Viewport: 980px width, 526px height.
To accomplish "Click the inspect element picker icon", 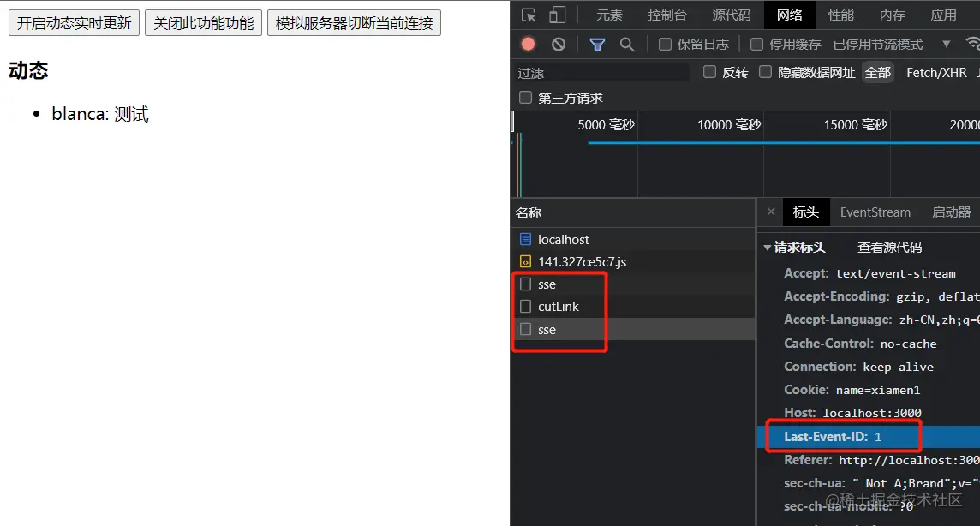I will tap(529, 15).
